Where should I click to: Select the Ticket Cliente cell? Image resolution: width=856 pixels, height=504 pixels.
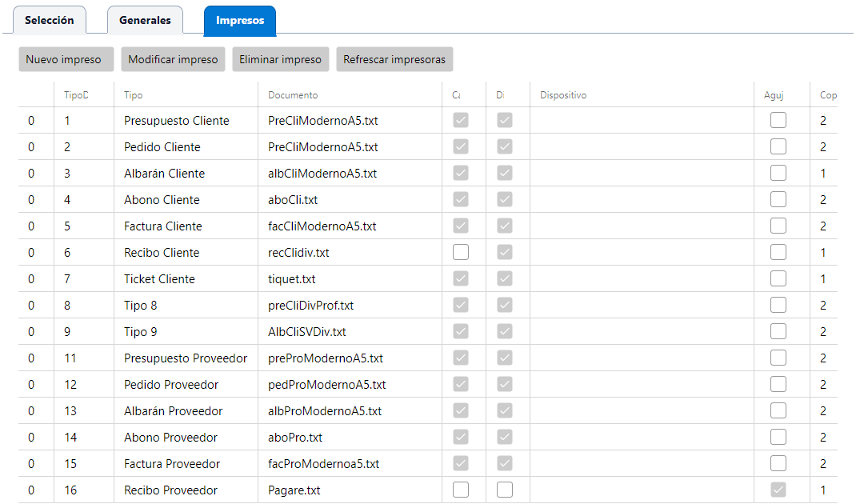click(186, 279)
